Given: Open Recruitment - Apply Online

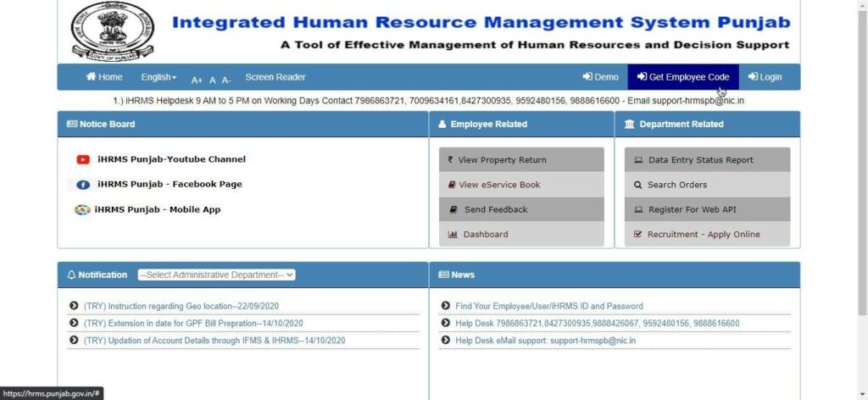Looking at the screenshot, I should [x=708, y=235].
